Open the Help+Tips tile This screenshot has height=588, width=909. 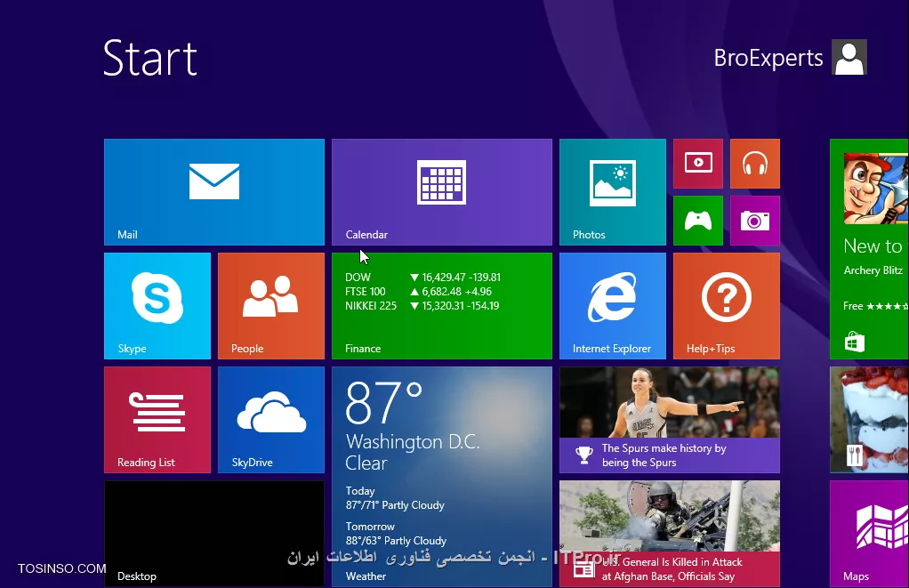point(727,306)
